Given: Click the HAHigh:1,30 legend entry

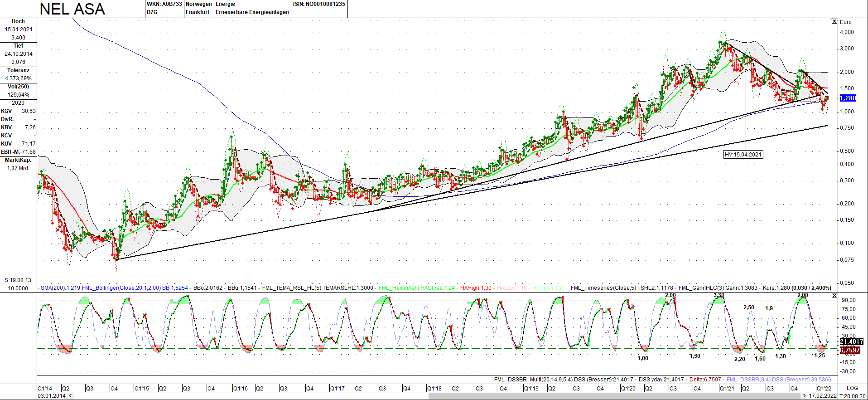Looking at the screenshot, I should 476,288.
